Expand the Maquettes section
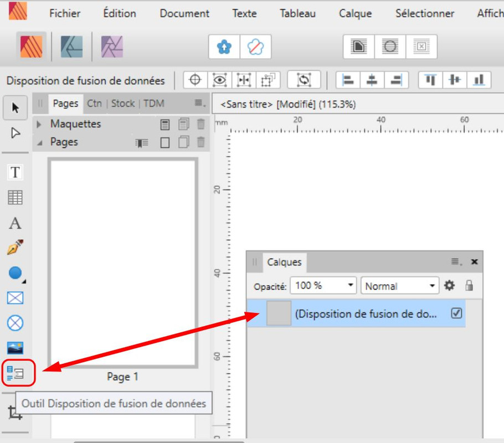Viewport: 504px width, 443px height. click(39, 124)
